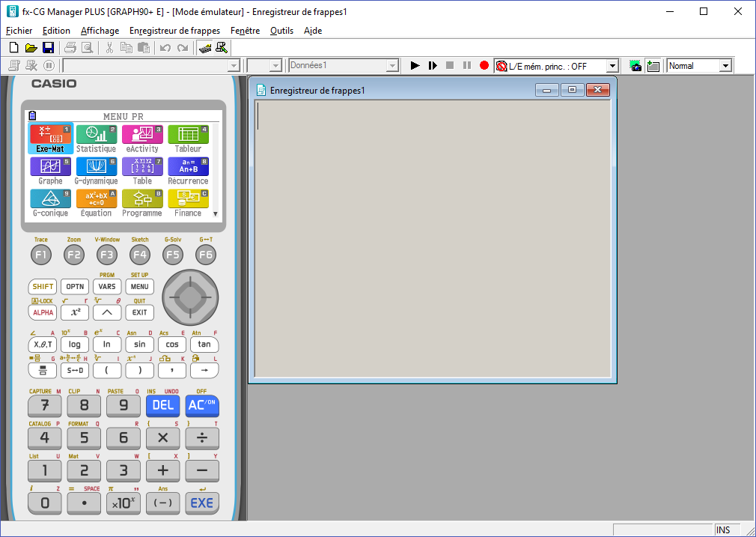Screen dimensions: 756x537
Task: Click the redo arrow icon
Action: pos(182,48)
